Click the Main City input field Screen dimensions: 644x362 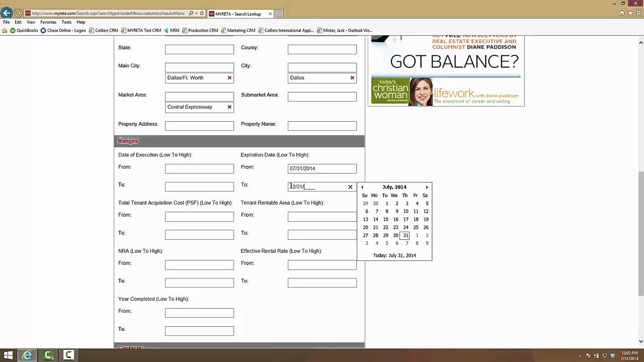(x=199, y=67)
